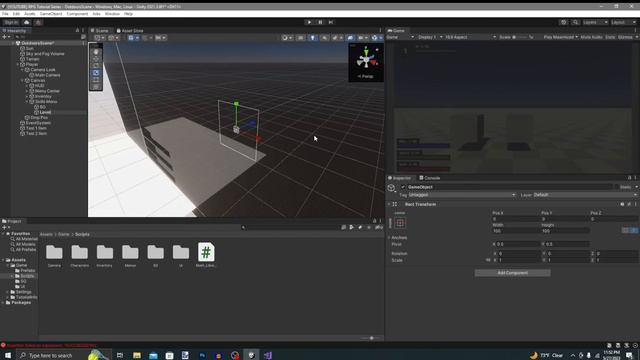Open the Game Display 1 dropdown
Image resolution: width=640 pixels, height=360 pixels.
(x=430, y=37)
